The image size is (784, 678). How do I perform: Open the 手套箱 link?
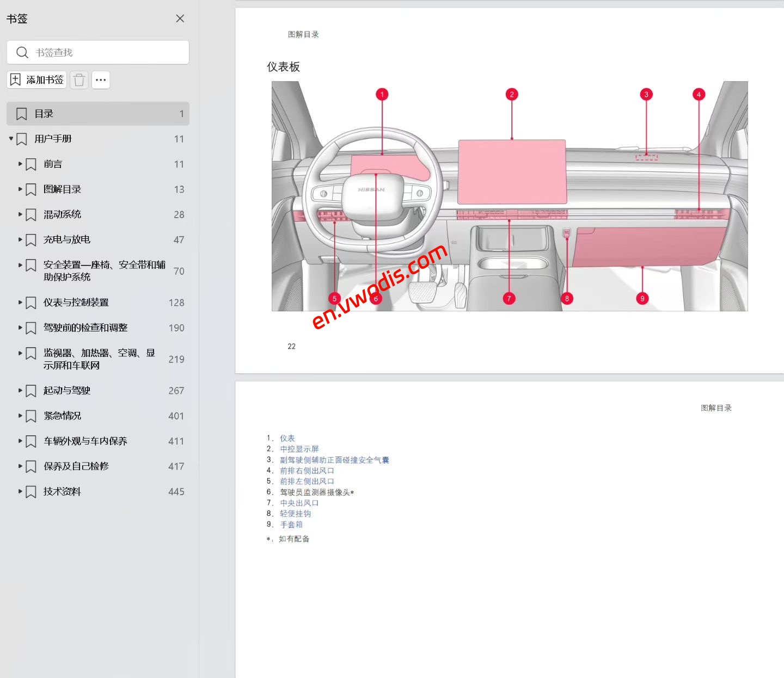pyautogui.click(x=292, y=525)
